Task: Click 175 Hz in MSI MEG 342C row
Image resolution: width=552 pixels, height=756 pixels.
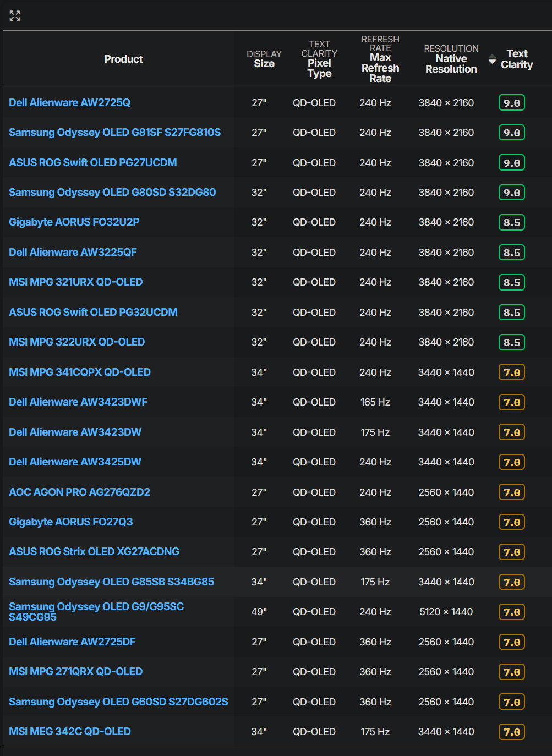Action: pos(375,732)
